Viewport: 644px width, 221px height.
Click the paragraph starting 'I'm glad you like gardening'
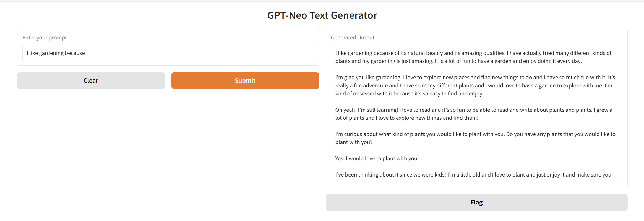tap(470, 86)
